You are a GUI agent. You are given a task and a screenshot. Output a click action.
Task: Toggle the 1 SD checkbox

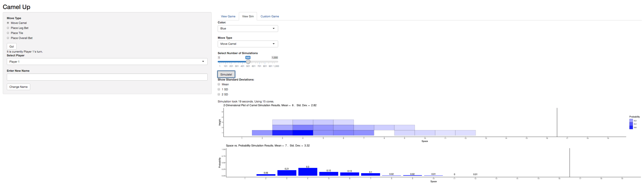[x=219, y=89]
